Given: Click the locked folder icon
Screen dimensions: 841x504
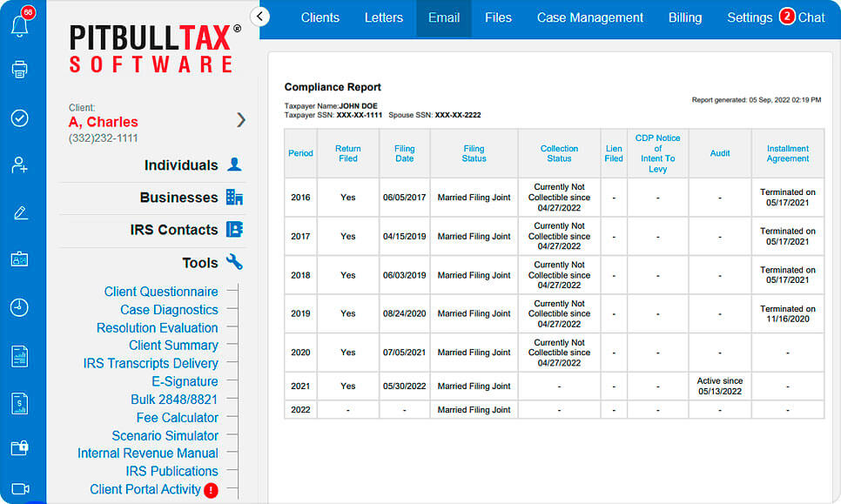Looking at the screenshot, I should tap(20, 447).
